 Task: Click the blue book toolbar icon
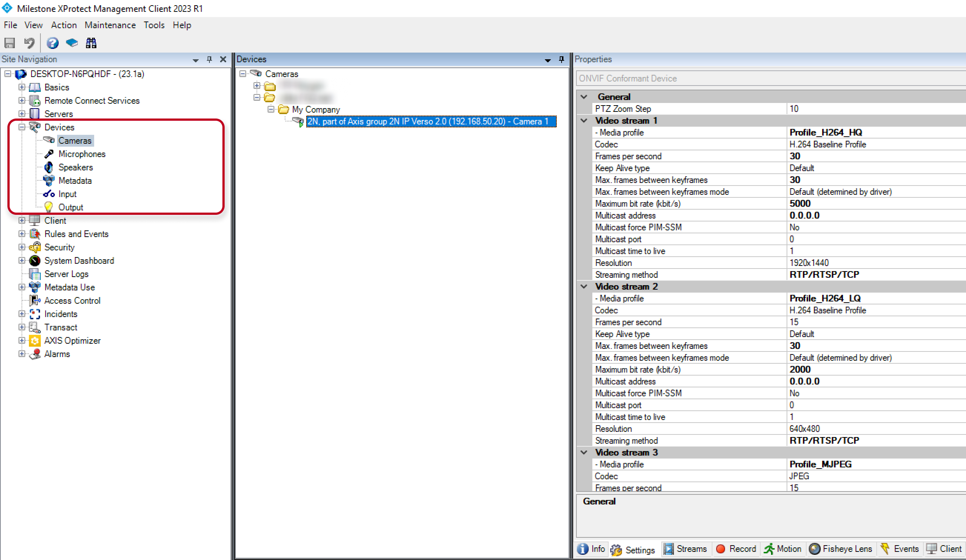coord(72,43)
